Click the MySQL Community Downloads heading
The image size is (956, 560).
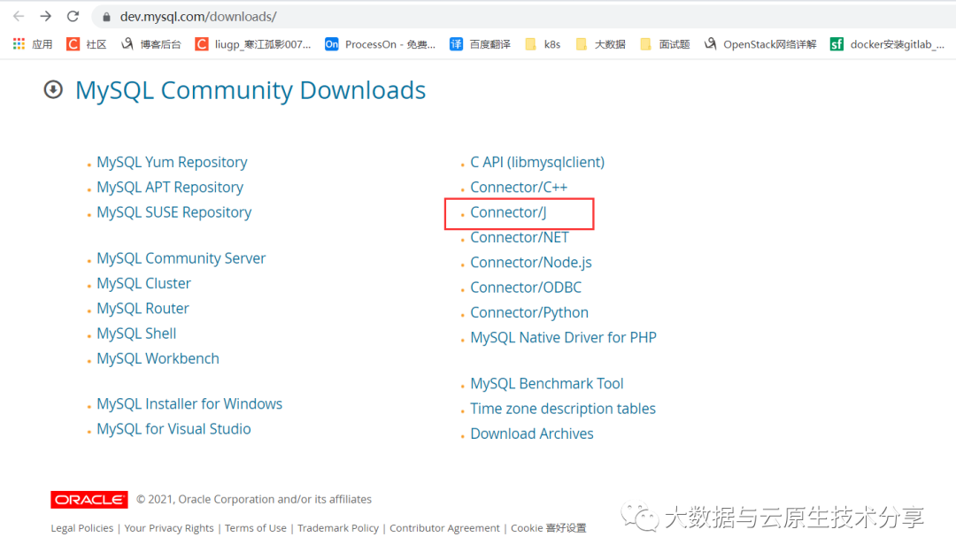tap(250, 90)
